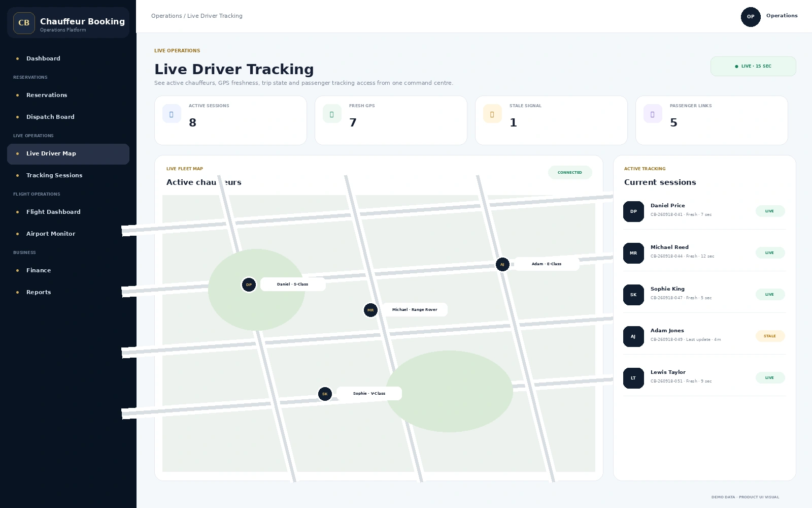The height and width of the screenshot is (508, 812).
Task: Click the STALE badge for Adam Jones
Action: [770, 336]
